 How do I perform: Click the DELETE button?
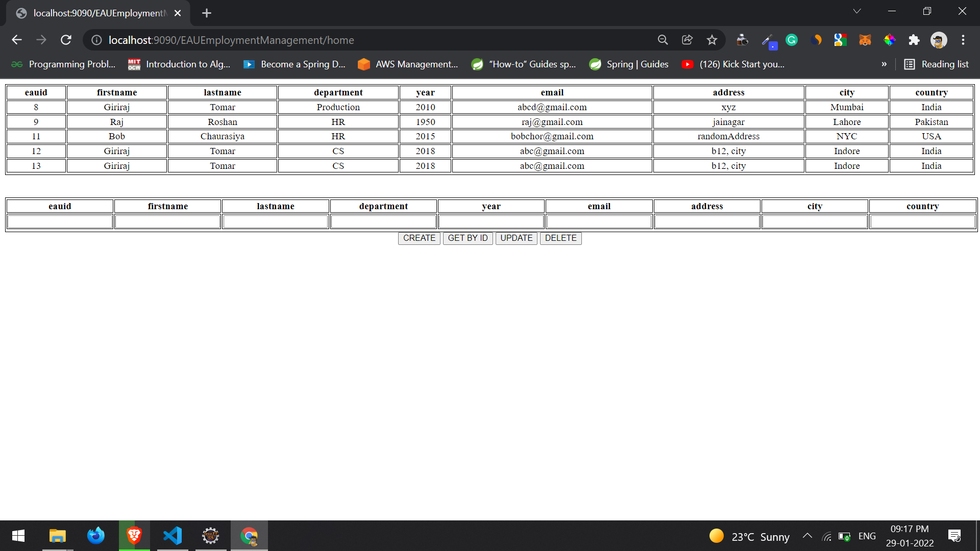point(560,238)
